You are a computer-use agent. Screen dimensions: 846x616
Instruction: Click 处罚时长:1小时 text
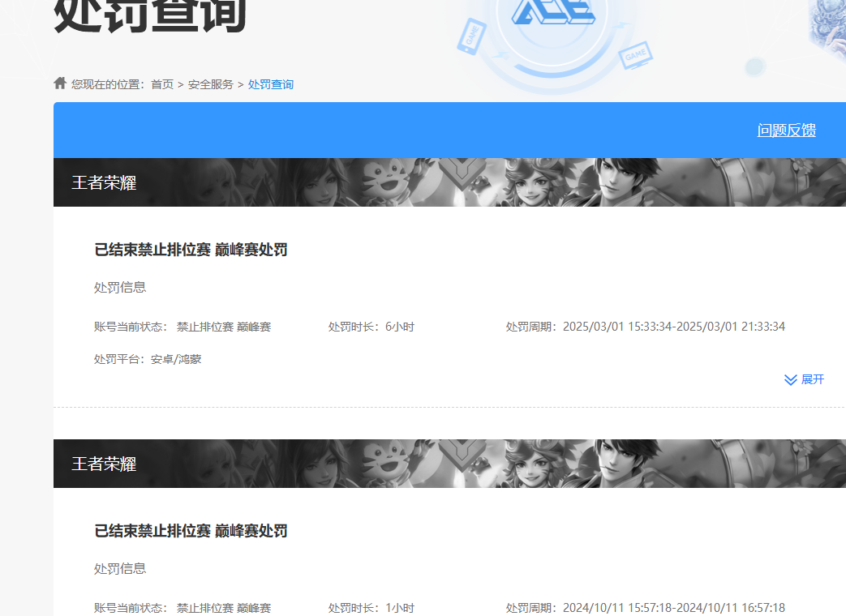point(371,608)
